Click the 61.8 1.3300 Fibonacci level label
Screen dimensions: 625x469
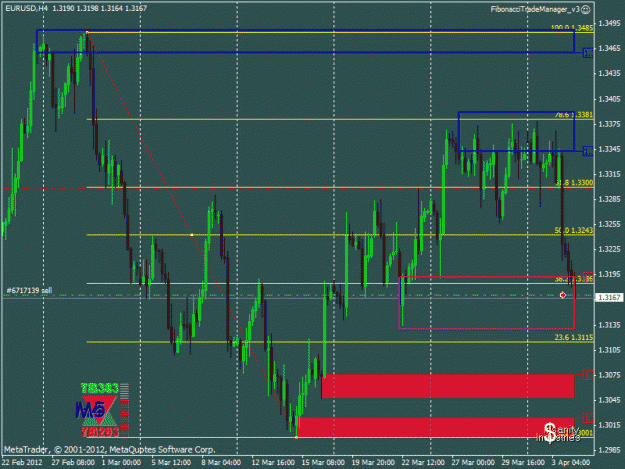pos(574,182)
